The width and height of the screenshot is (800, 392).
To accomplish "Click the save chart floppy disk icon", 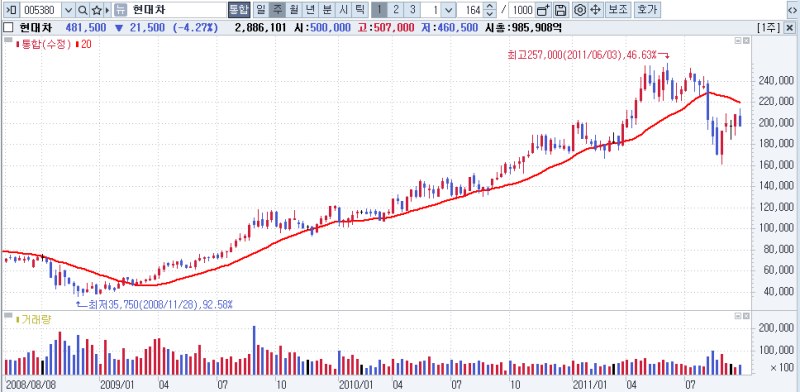I will [x=560, y=10].
